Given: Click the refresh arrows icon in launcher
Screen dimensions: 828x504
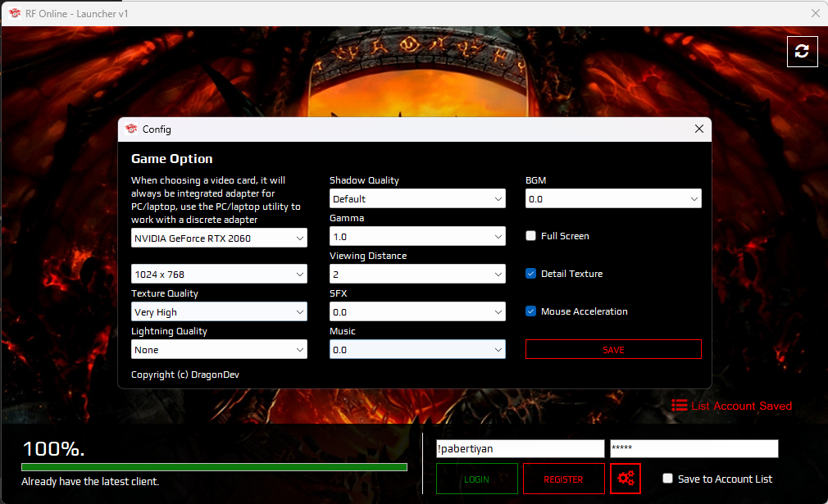Looking at the screenshot, I should click(x=802, y=51).
